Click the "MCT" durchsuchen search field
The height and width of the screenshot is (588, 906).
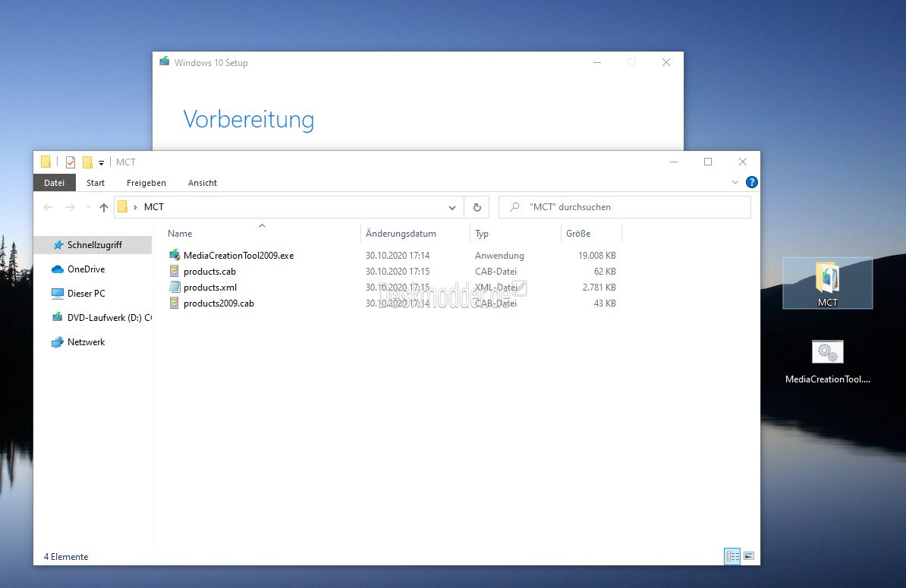[624, 207]
